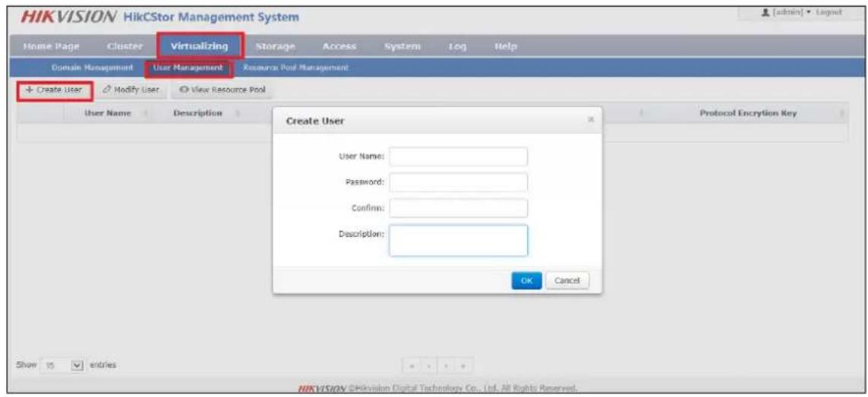Open the admin account dropdown
This screenshot has width=868, height=397.
(788, 11)
